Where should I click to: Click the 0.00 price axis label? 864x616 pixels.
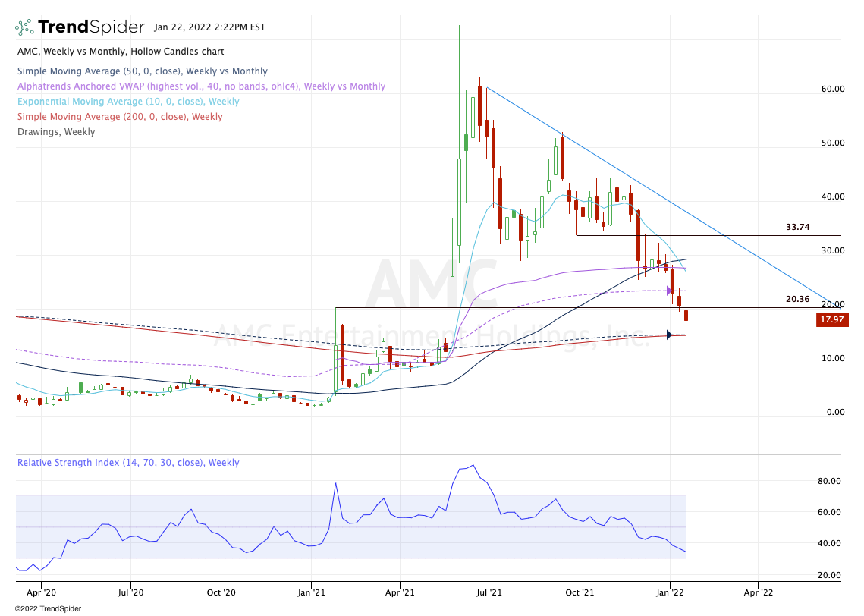[x=835, y=412]
